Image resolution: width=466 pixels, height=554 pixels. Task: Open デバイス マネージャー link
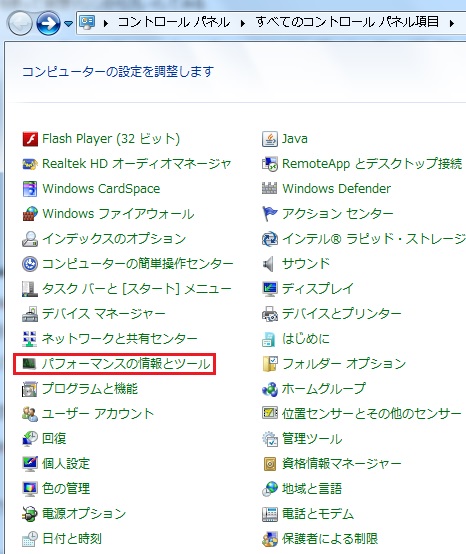(104, 314)
